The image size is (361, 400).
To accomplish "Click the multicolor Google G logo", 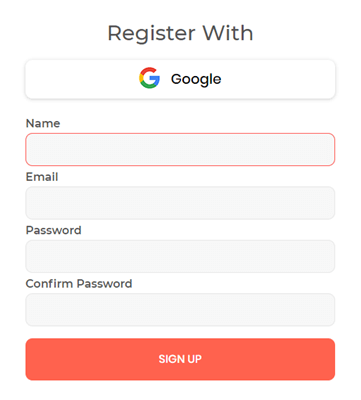I will 149,78.
